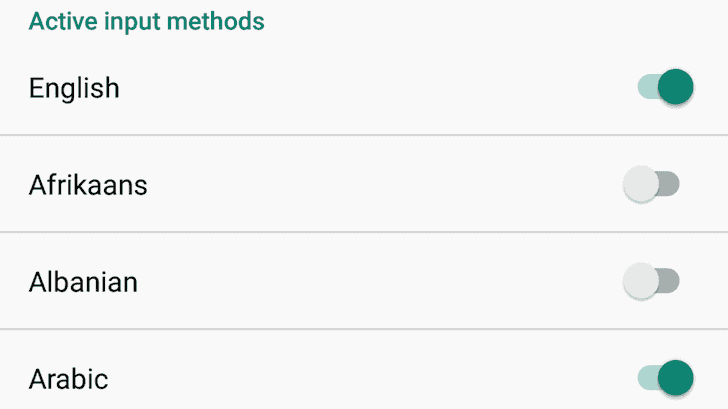Viewport: 728px width, 409px height.
Task: Tap the grey knob of the Albanian switch
Action: coord(640,282)
